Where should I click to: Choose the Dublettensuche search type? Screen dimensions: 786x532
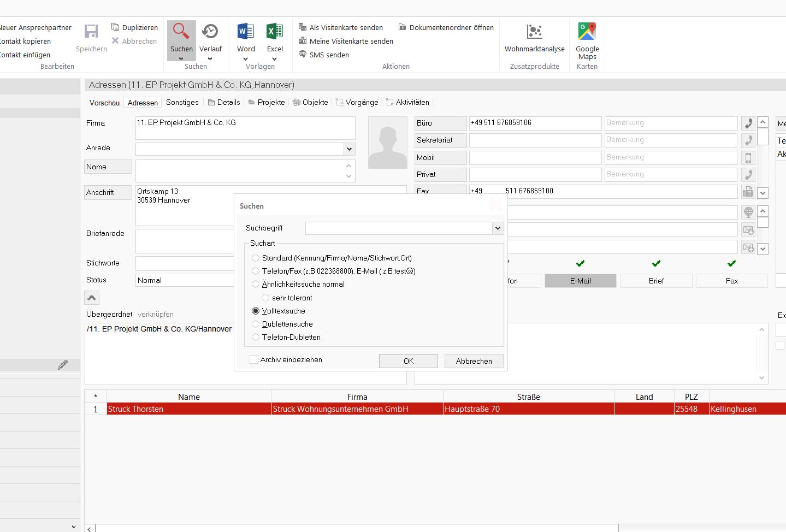[256, 324]
